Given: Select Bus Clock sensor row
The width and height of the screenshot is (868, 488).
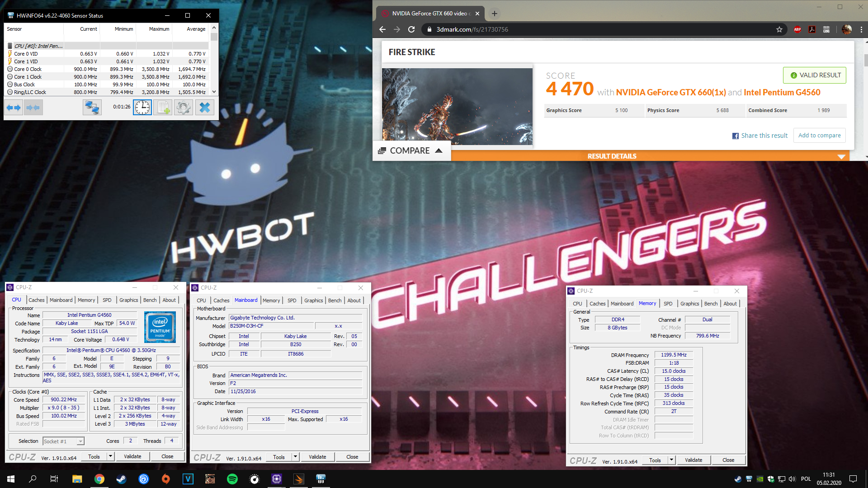Looking at the screenshot, I should (107, 84).
